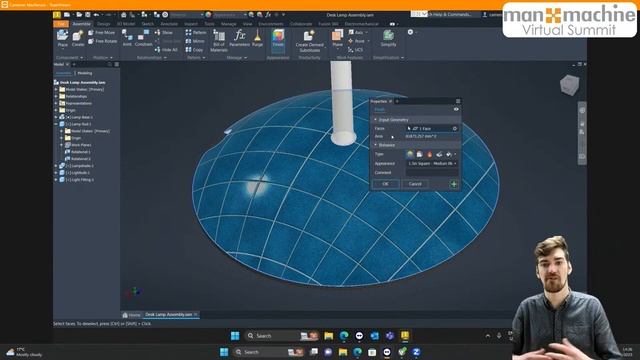
Task: Click the Faces selector field
Action: click(x=432, y=129)
